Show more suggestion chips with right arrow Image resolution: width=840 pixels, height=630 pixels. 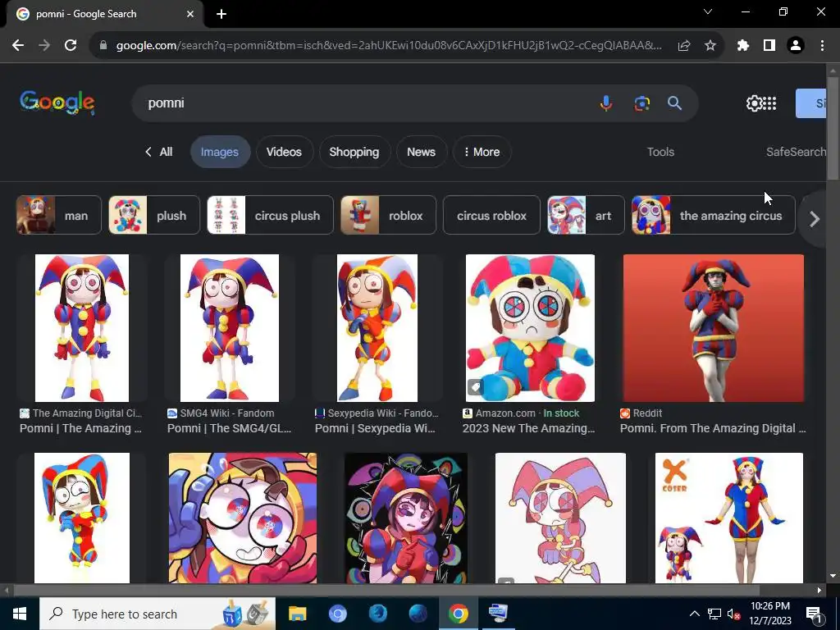(x=815, y=218)
